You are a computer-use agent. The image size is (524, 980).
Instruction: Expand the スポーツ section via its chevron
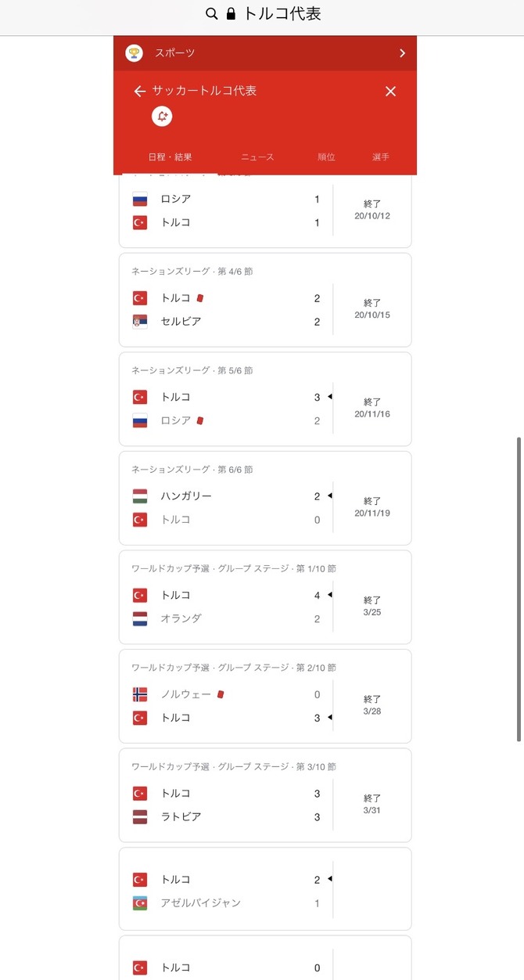[402, 53]
